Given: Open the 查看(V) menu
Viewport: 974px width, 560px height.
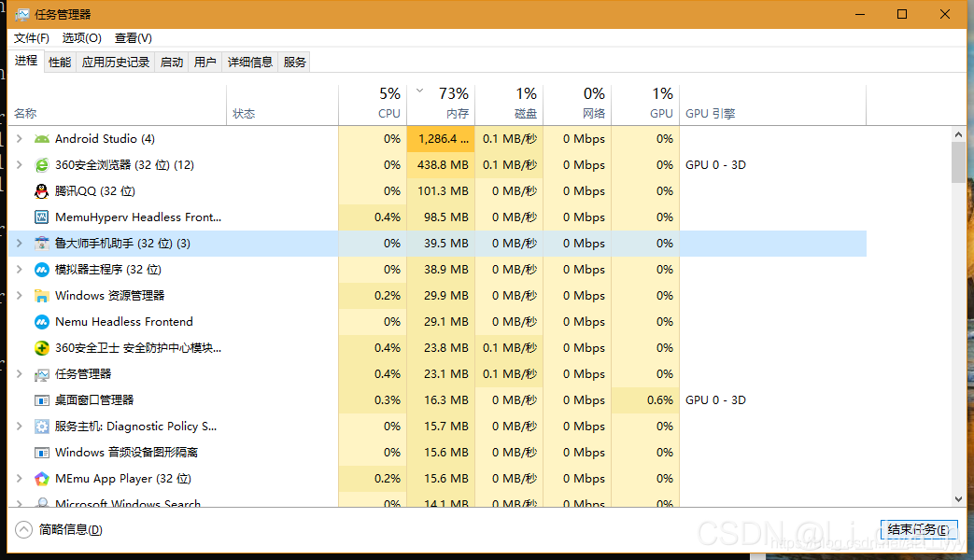Looking at the screenshot, I should pyautogui.click(x=133, y=38).
